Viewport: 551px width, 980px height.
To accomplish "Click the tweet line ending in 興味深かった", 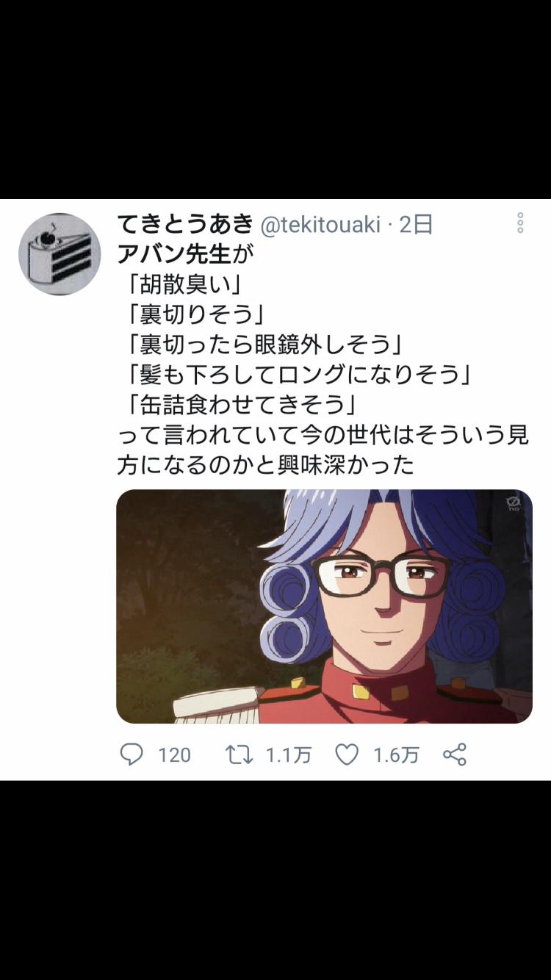I will [x=265, y=465].
